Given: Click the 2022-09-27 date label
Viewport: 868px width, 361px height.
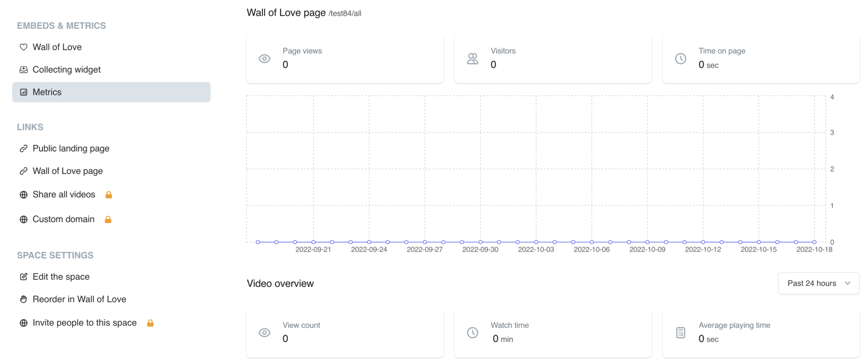Looking at the screenshot, I should coord(425,250).
